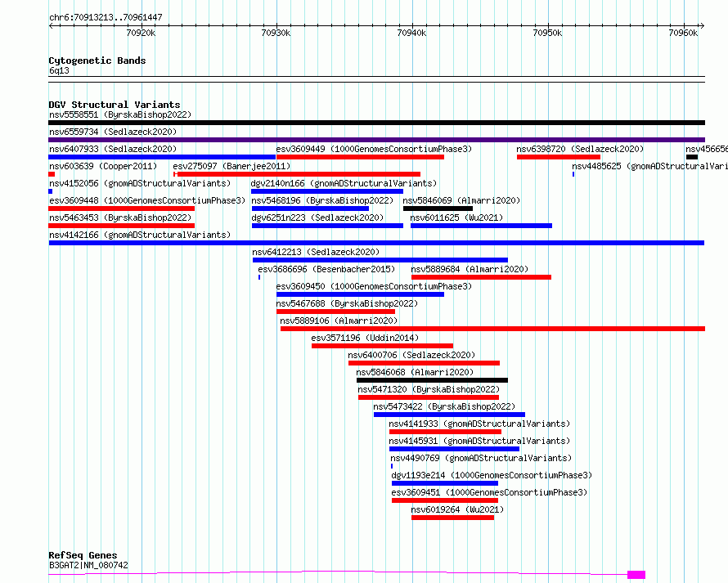728x583 pixels.
Task: Click the small red nsv603639 Cooper2011 bar
Action: tap(52, 174)
